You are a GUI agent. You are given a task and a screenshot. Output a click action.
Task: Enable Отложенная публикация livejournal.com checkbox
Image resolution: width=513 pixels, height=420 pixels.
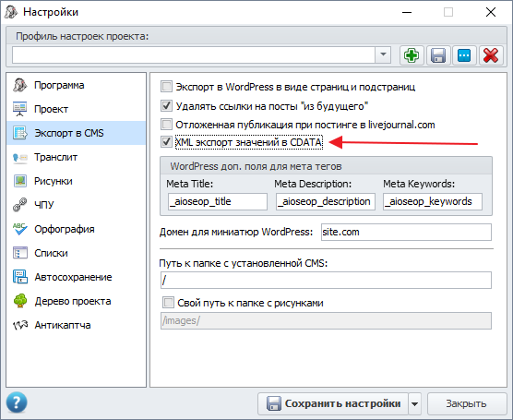click(x=166, y=125)
